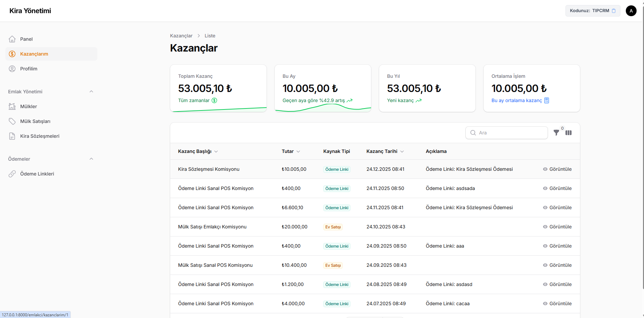Click the Ödeme Linkleri chain icon

tap(12, 174)
